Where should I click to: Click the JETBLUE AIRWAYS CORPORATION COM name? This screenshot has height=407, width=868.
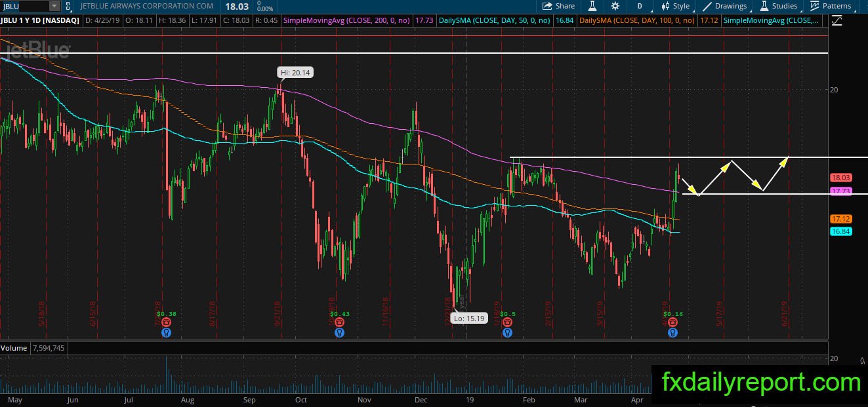coord(148,6)
